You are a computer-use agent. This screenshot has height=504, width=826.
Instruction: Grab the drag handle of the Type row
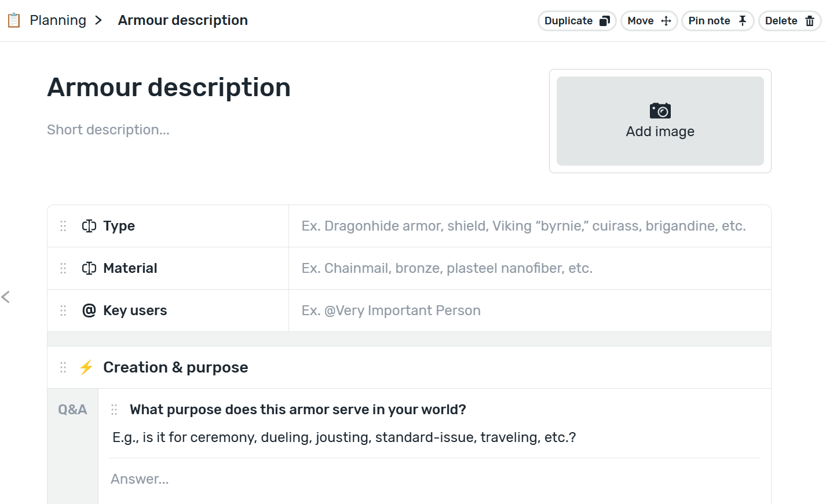click(x=63, y=226)
